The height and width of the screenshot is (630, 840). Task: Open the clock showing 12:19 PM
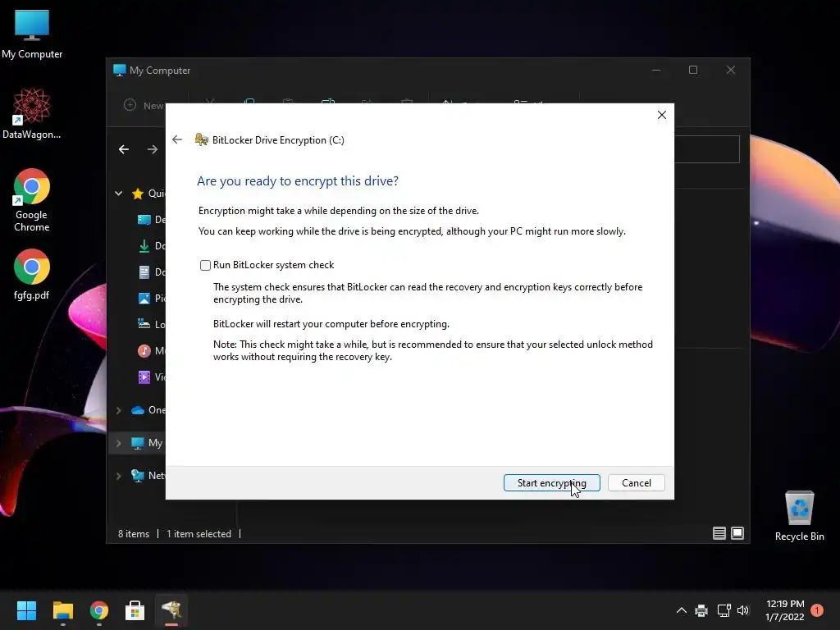click(785, 610)
